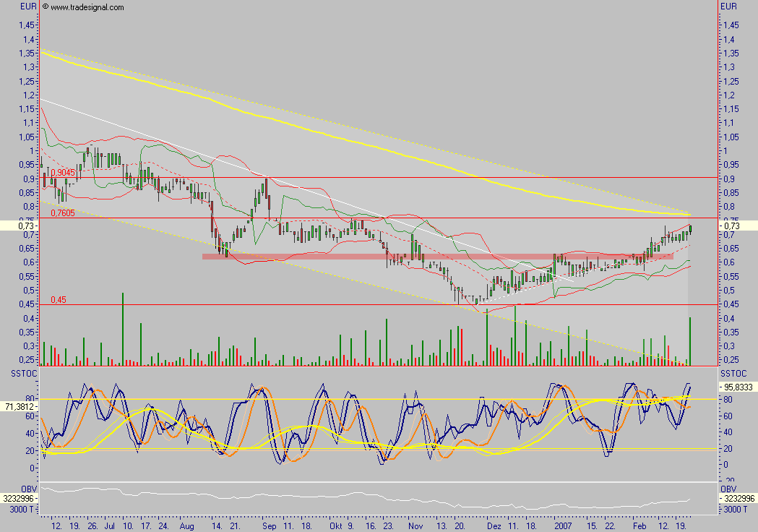
Task: Click the red 0,7605 price level label
Action: click(63, 213)
